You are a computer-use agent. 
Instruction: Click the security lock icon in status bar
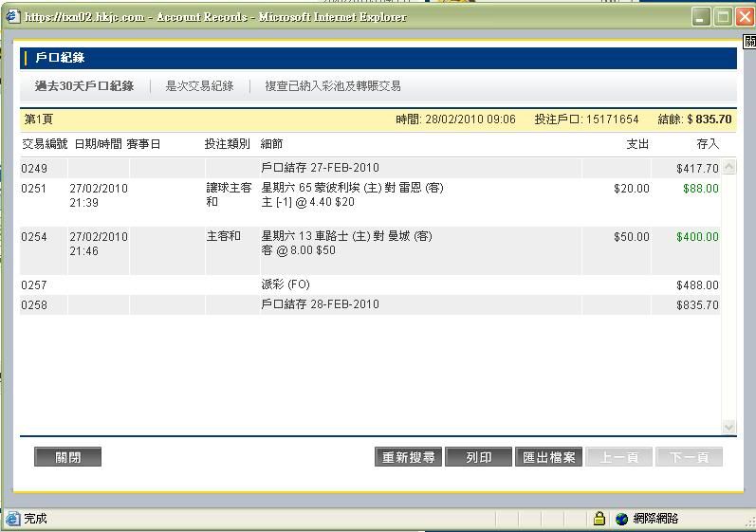(x=599, y=519)
